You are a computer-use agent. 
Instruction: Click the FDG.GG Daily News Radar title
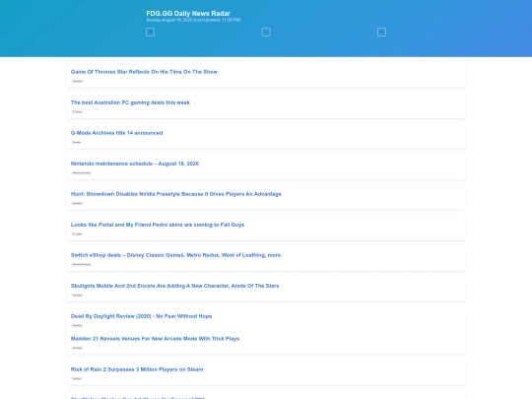(188, 13)
